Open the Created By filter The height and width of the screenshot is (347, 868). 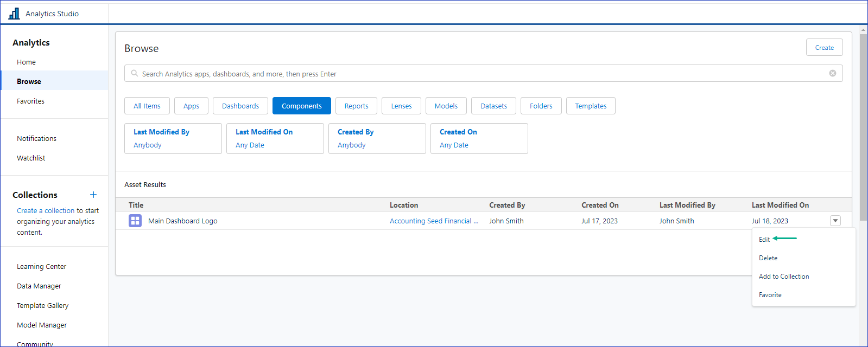377,138
